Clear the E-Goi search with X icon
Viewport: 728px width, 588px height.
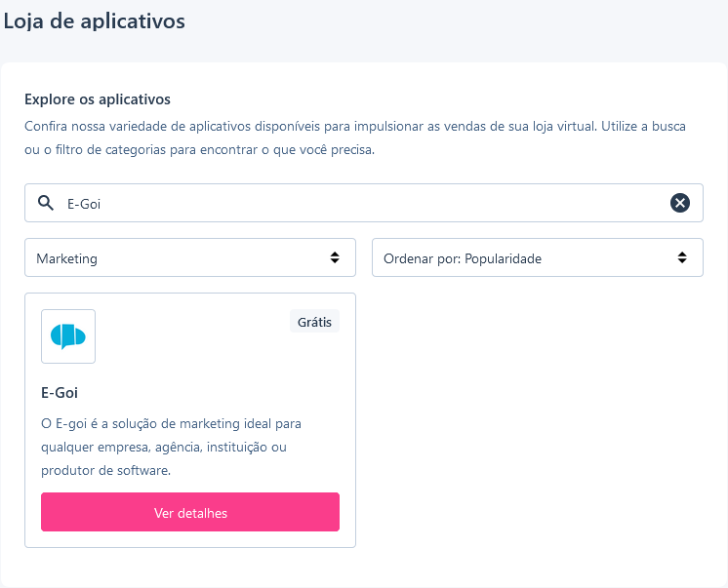coord(680,203)
